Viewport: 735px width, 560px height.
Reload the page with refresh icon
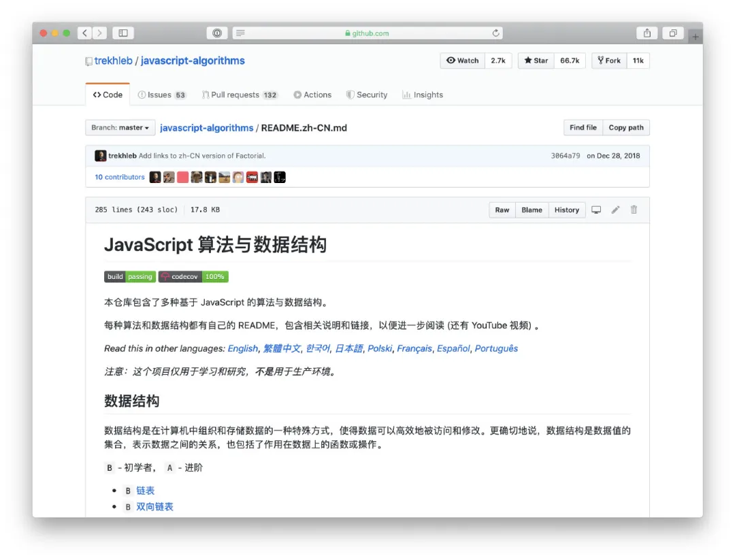coord(495,33)
